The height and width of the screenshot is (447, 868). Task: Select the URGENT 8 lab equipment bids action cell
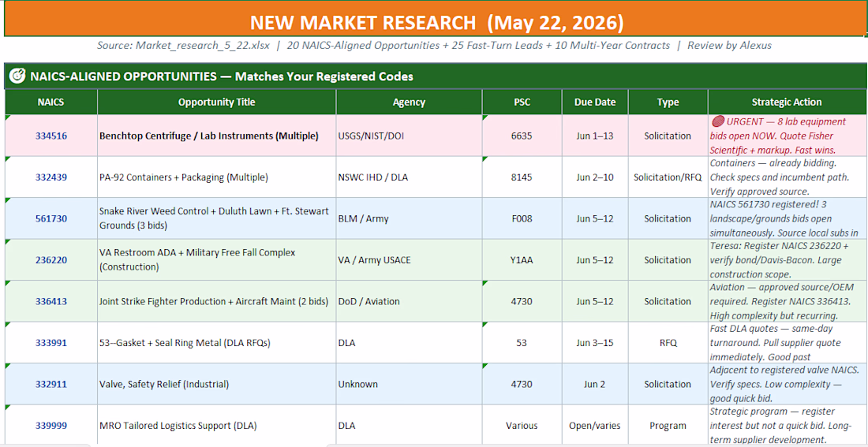tap(788, 136)
